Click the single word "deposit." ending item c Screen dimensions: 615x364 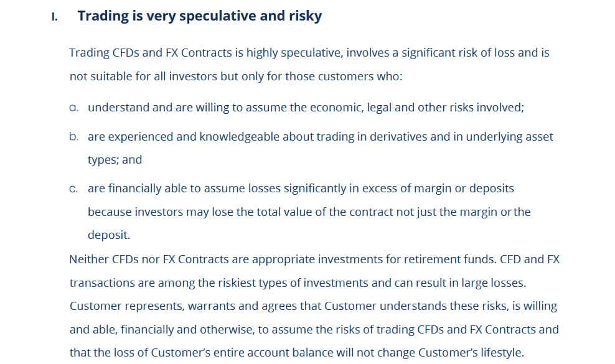point(109,235)
